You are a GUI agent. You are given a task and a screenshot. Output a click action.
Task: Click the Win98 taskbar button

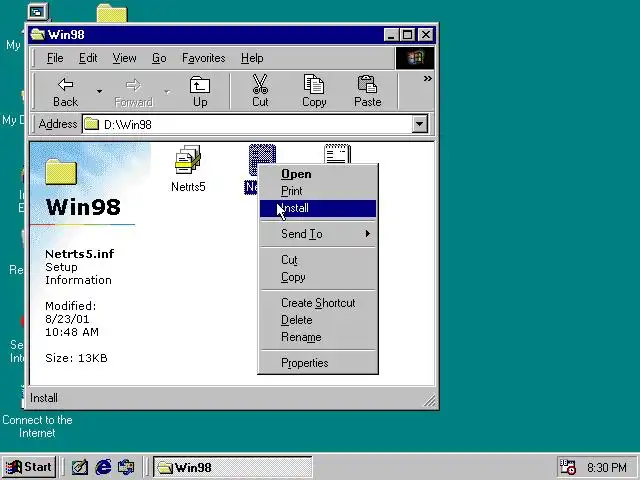pyautogui.click(x=233, y=467)
